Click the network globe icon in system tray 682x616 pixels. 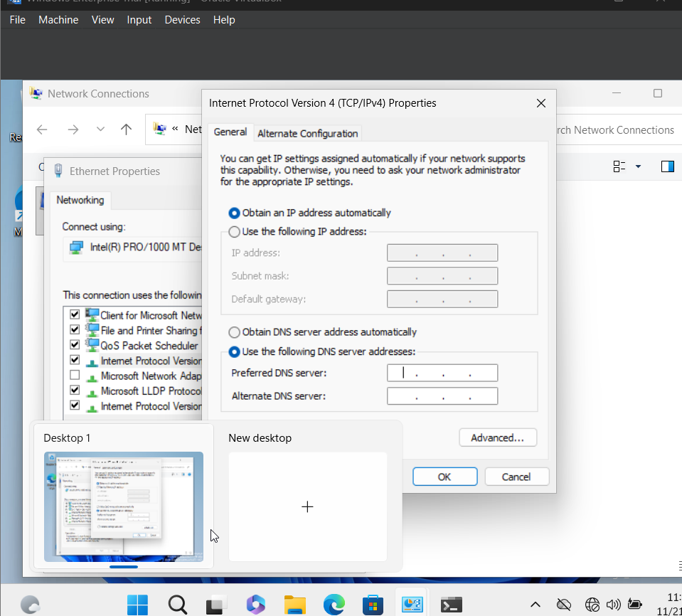click(x=592, y=604)
